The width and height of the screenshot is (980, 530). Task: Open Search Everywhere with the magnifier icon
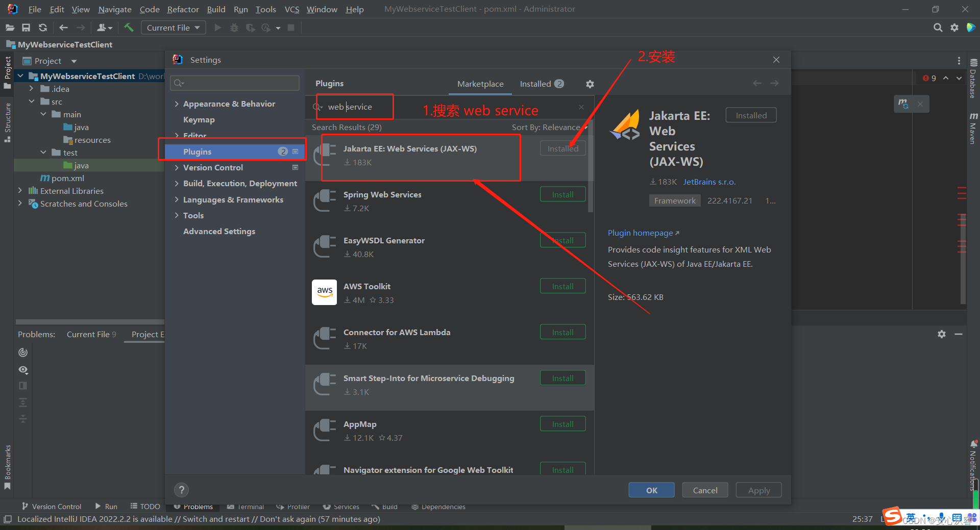[938, 28]
